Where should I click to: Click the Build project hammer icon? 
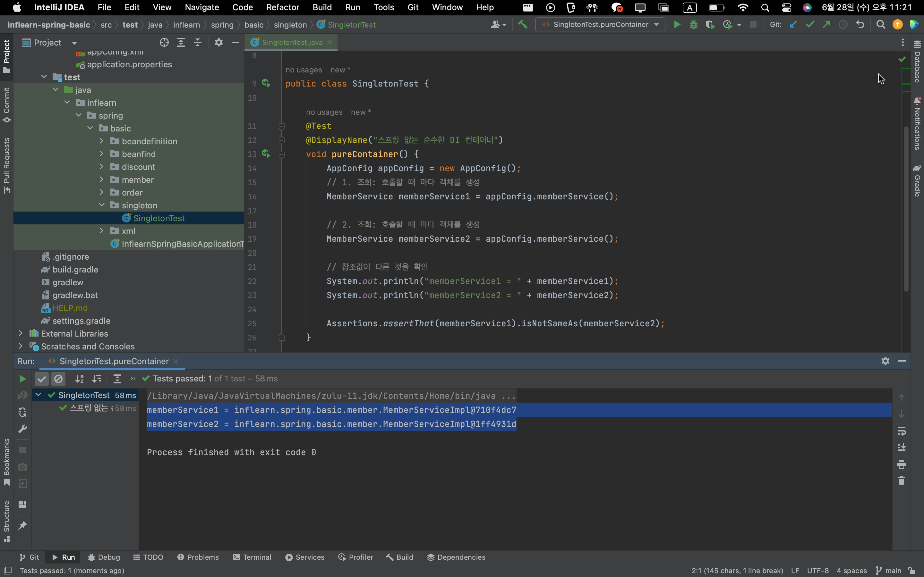click(522, 25)
